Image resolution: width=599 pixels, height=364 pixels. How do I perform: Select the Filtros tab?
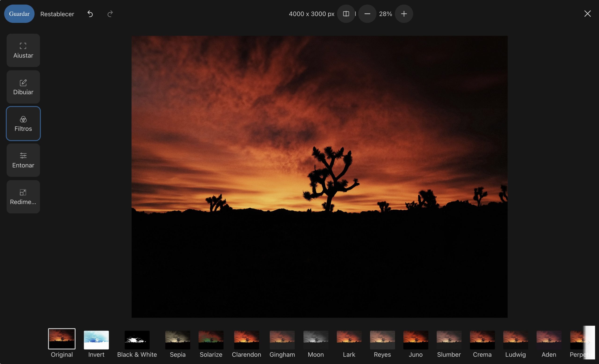pyautogui.click(x=23, y=124)
